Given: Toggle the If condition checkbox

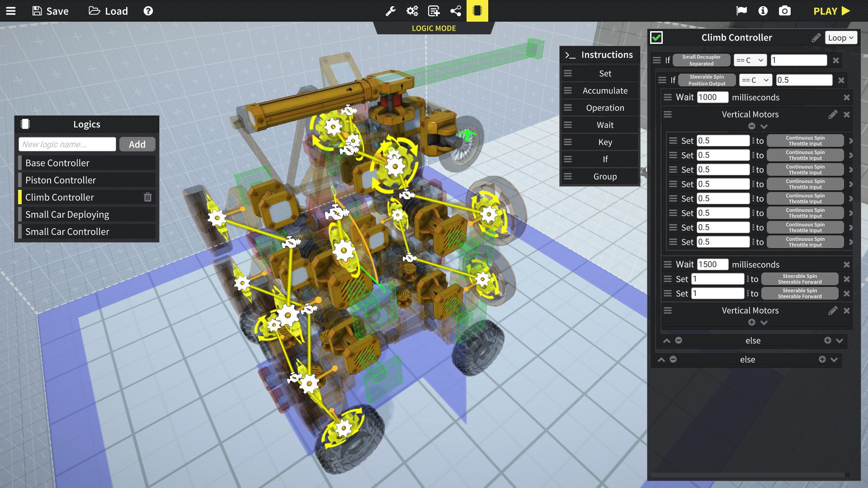Looking at the screenshot, I should pyautogui.click(x=657, y=38).
